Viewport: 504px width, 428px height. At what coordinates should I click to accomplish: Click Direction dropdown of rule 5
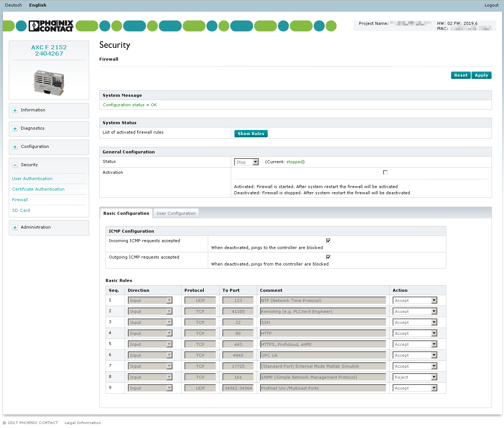click(x=150, y=344)
